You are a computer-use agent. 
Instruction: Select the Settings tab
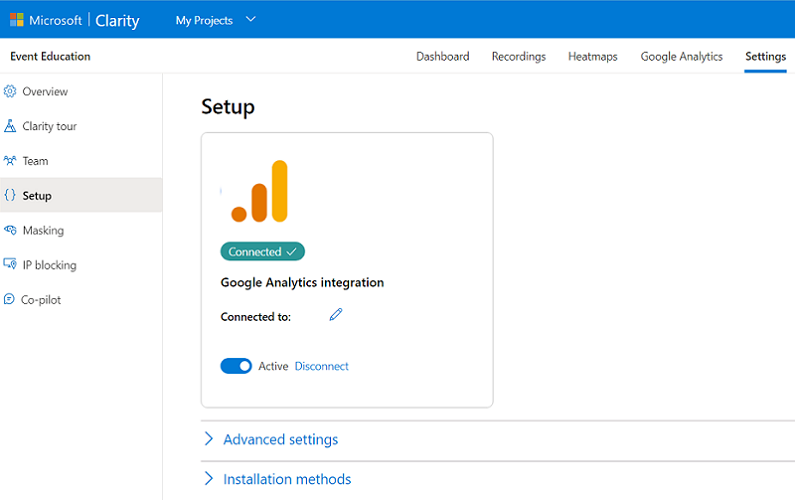click(766, 56)
